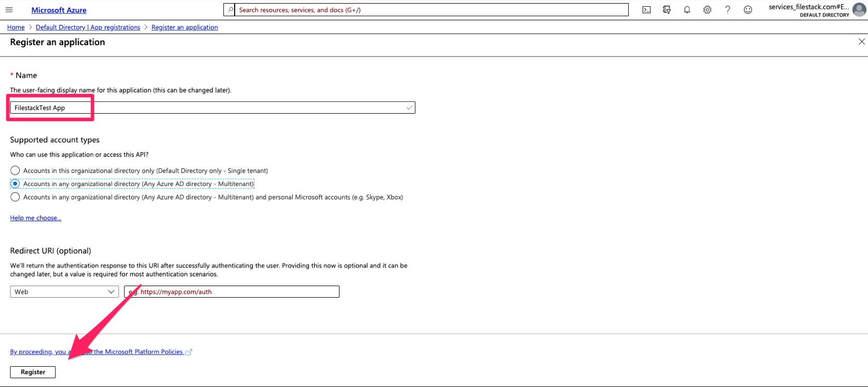Open the portal hamburger menu
The image size is (868, 387).
pyautogui.click(x=9, y=10)
